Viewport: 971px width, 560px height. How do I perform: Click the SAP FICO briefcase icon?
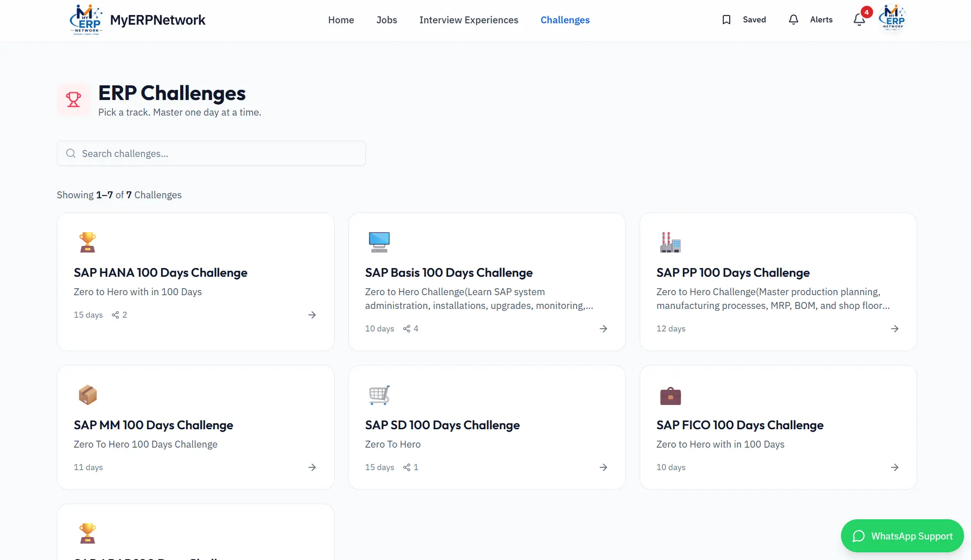tap(670, 396)
